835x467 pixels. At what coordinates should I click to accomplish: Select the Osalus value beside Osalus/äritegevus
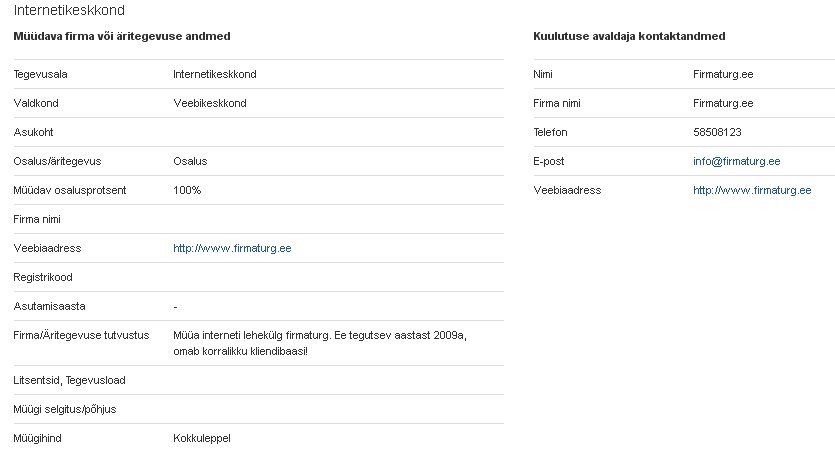pos(190,161)
